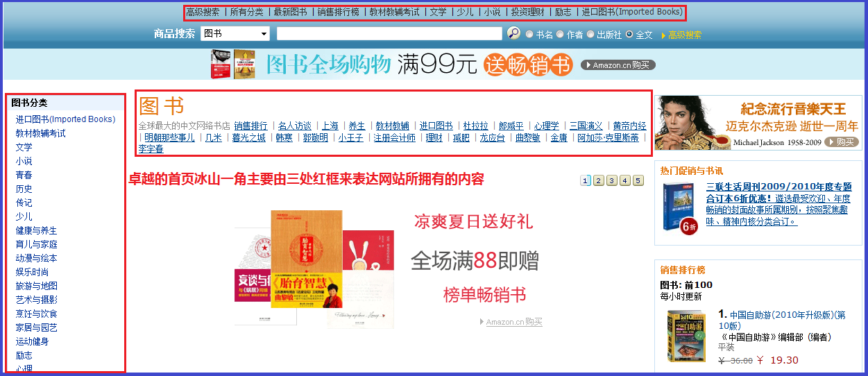Open 教材教辅考试 in the top navigation bar

tap(394, 12)
